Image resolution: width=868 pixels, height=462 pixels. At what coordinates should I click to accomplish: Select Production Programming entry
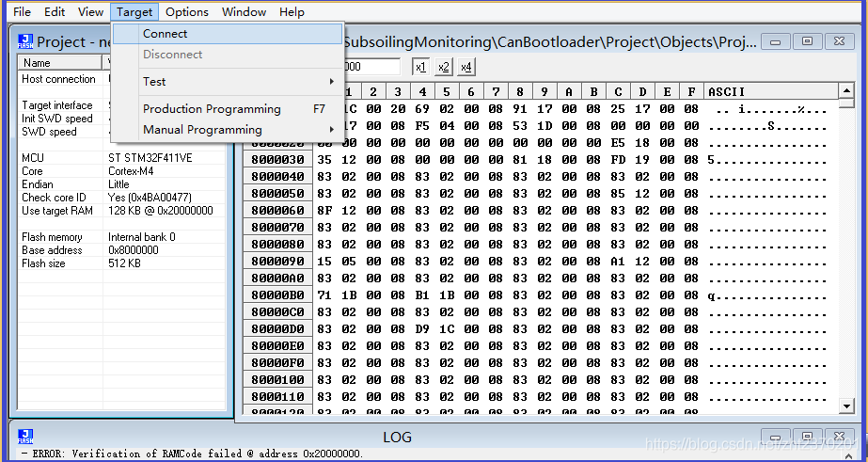(x=228, y=108)
